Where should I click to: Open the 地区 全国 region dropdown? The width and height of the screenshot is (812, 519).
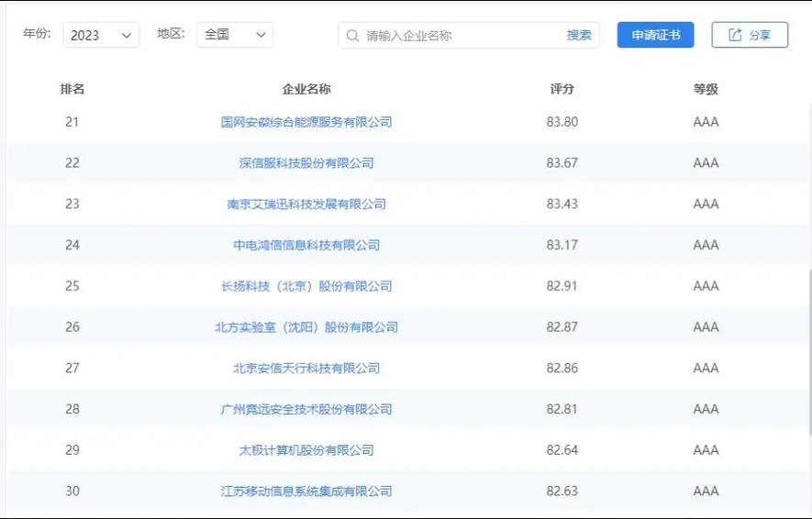click(235, 35)
